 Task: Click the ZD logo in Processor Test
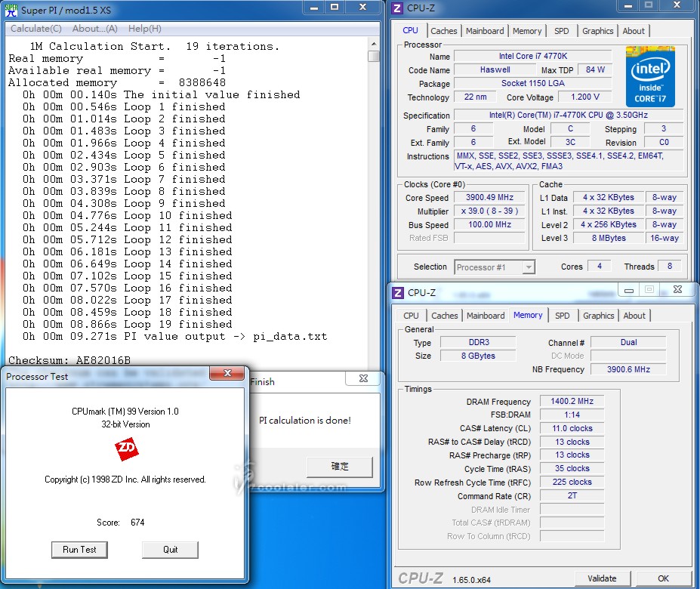126,449
